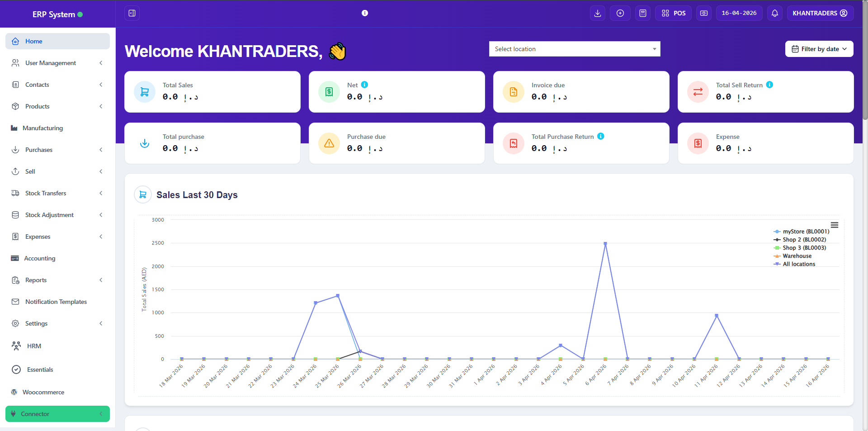Click the green Connector bar in sidebar
Viewport: 868px width, 431px height.
tap(57, 414)
